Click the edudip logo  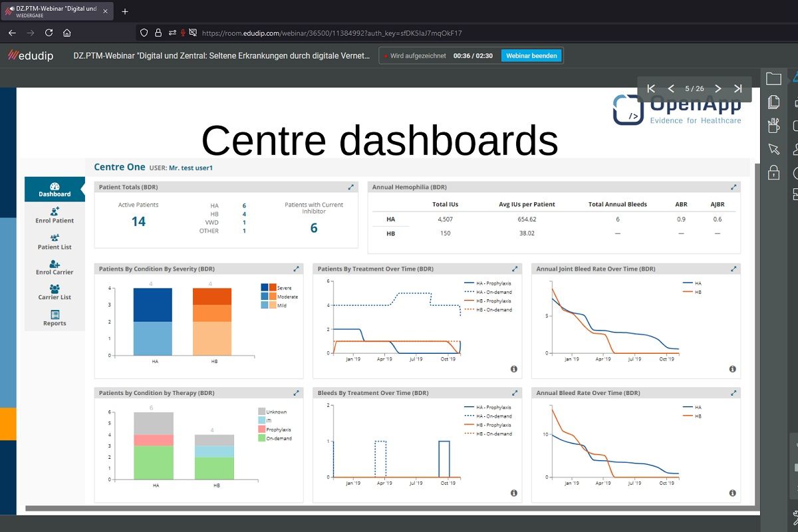pyautogui.click(x=31, y=56)
